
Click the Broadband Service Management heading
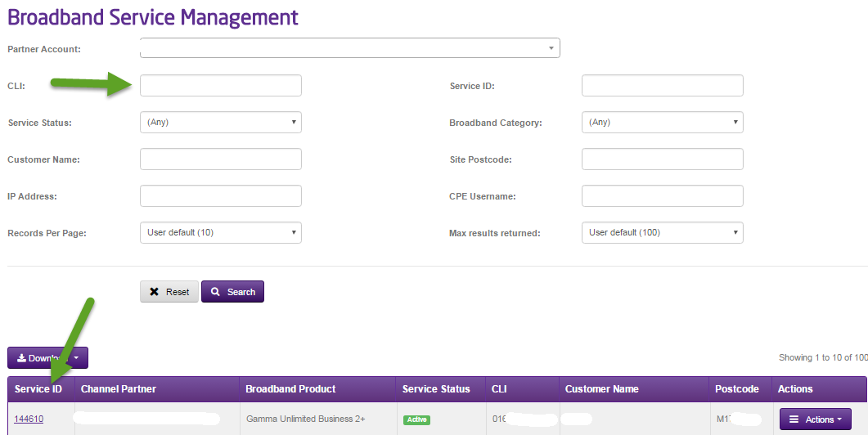[153, 16]
